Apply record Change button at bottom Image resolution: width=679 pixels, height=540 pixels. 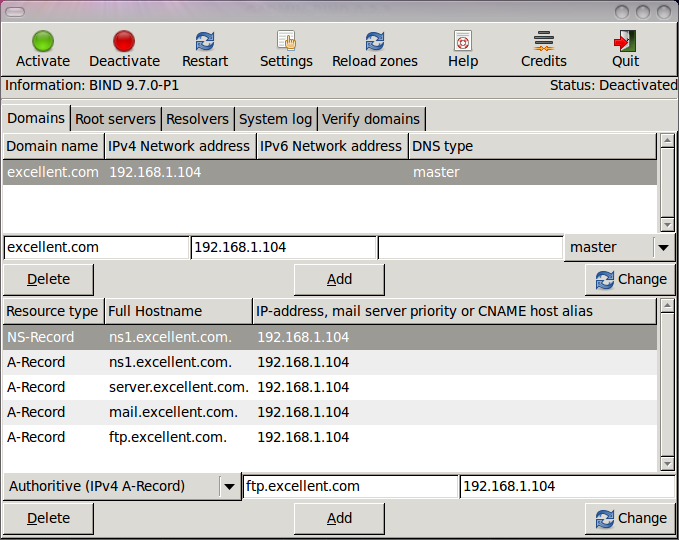(630, 518)
